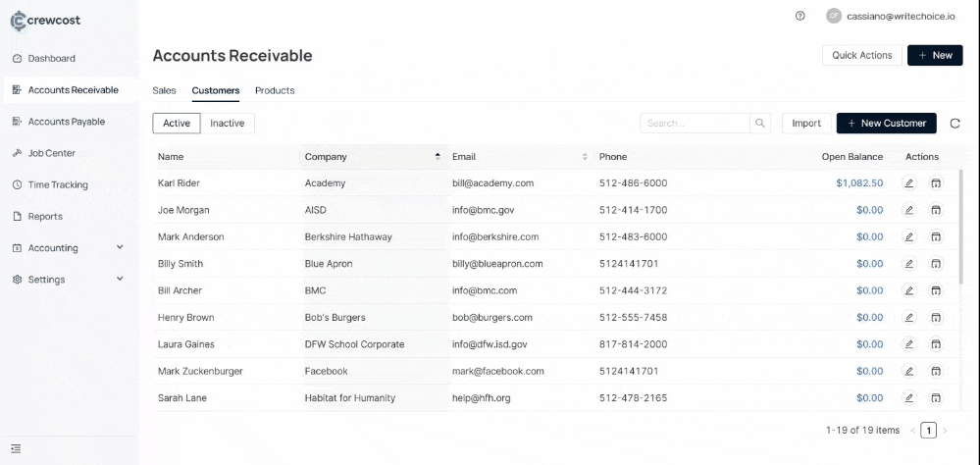
Task: Collapse the sidebar using the bottom menu icon
Action: (x=17, y=449)
